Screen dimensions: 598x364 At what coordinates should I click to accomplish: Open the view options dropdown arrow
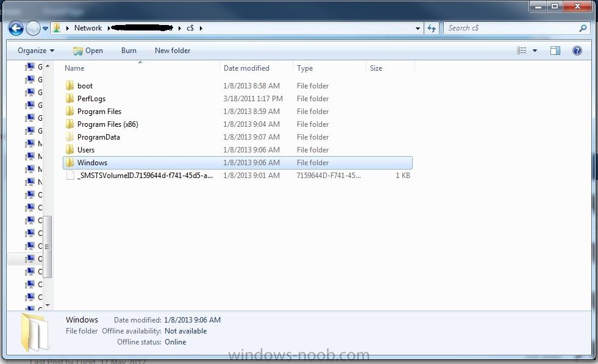[x=535, y=51]
